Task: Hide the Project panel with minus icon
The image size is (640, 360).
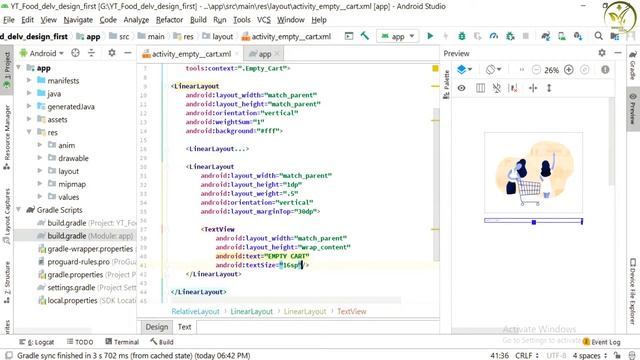Action: click(x=128, y=53)
